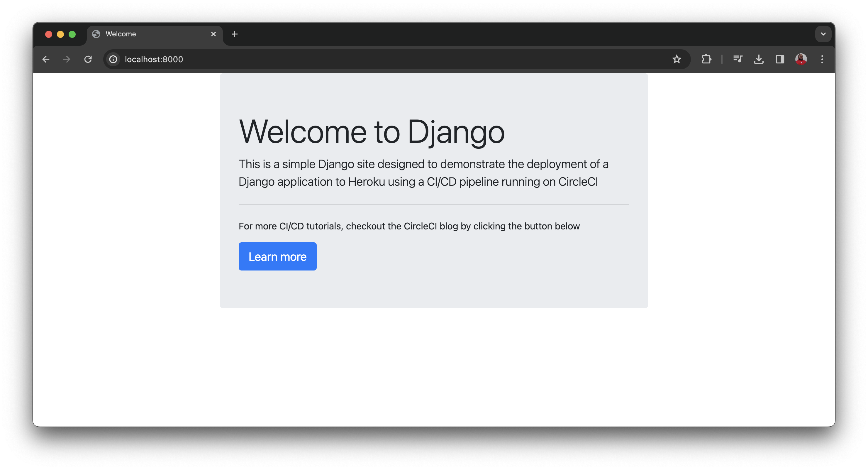868x470 pixels.
Task: Click the CircleCI blog Learn more link
Action: [277, 256]
